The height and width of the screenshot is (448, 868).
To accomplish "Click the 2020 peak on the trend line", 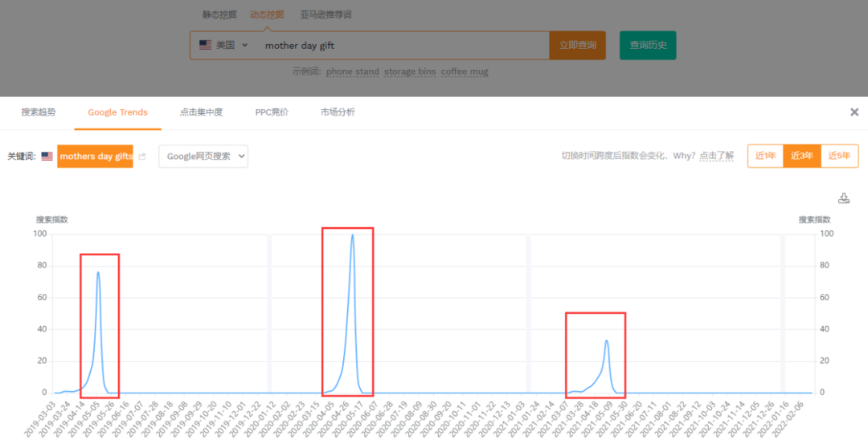I will (x=352, y=235).
